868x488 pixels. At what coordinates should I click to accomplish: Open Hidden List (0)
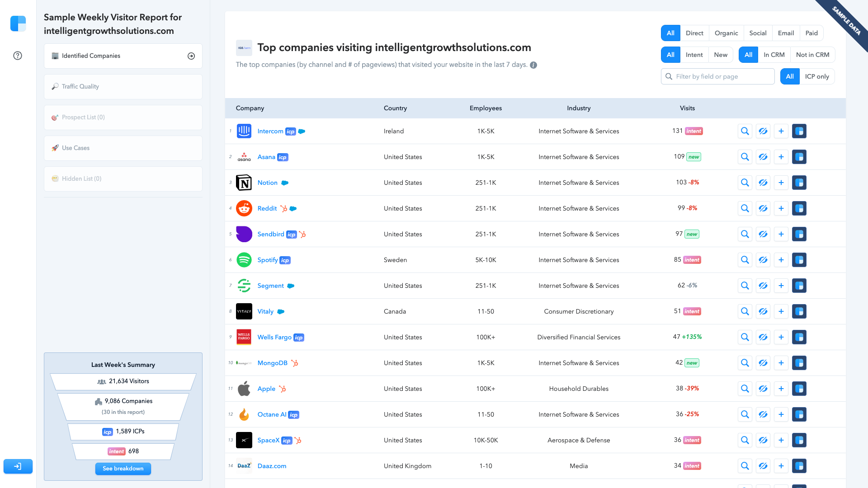(x=123, y=179)
